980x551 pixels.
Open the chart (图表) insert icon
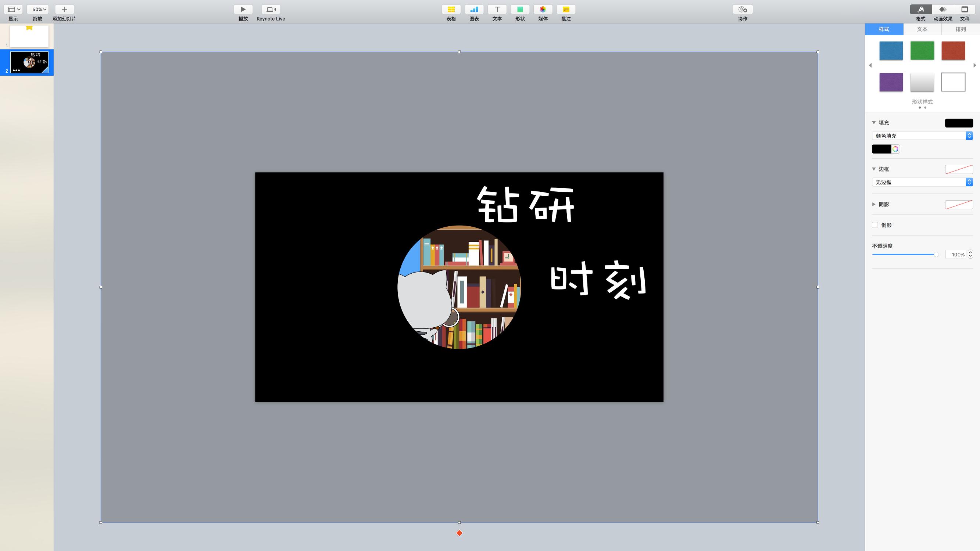(x=473, y=10)
